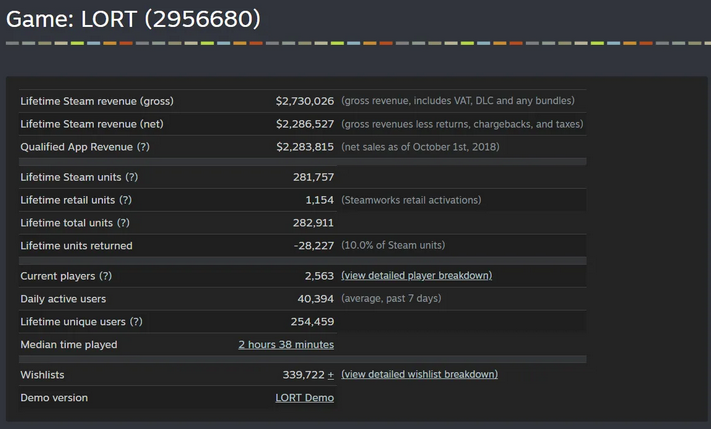Open the view detailed wishlist breakdown link
The width and height of the screenshot is (711, 429).
tap(419, 375)
